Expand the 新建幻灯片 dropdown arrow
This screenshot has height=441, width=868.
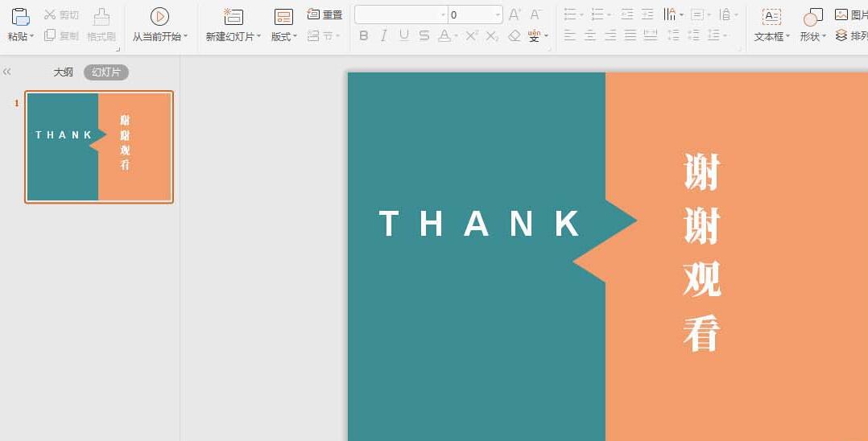pyautogui.click(x=258, y=36)
